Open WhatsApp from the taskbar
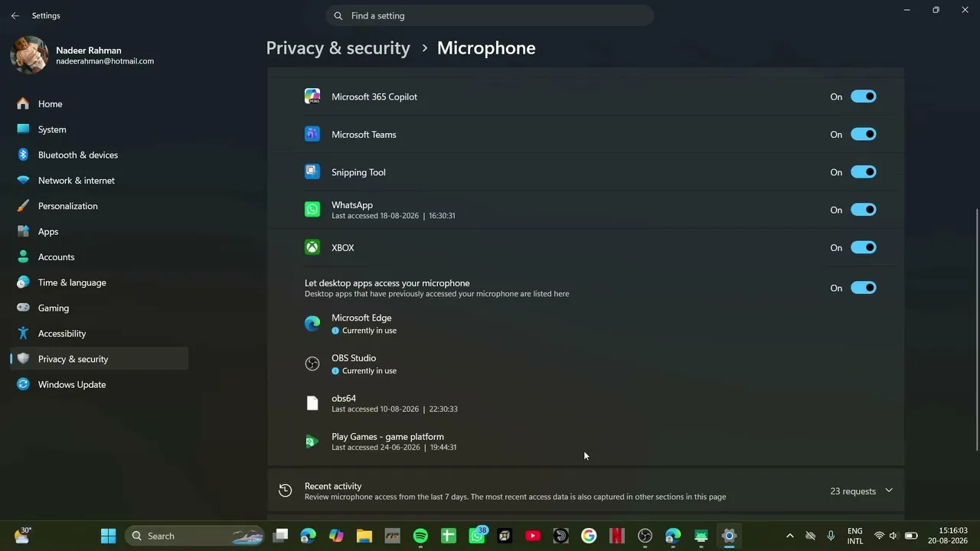The image size is (980, 551). (477, 536)
